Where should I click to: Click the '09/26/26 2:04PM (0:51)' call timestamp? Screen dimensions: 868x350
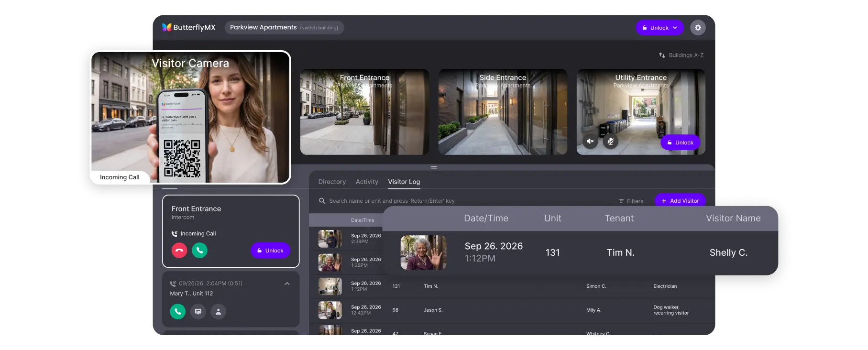coord(210,283)
